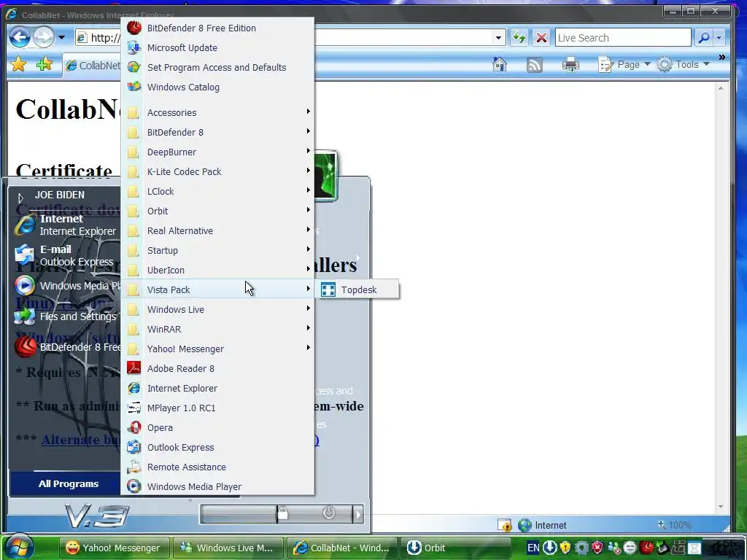The height and width of the screenshot is (560, 747).
Task: Expand the Startup folder
Action: coord(217,251)
